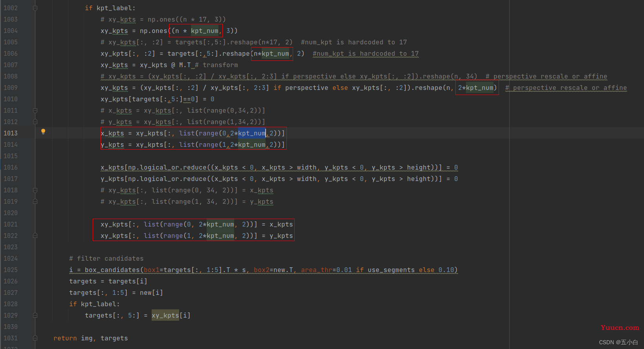Click line number 1025 in the gutter
The width and height of the screenshot is (644, 349).
click(11, 270)
